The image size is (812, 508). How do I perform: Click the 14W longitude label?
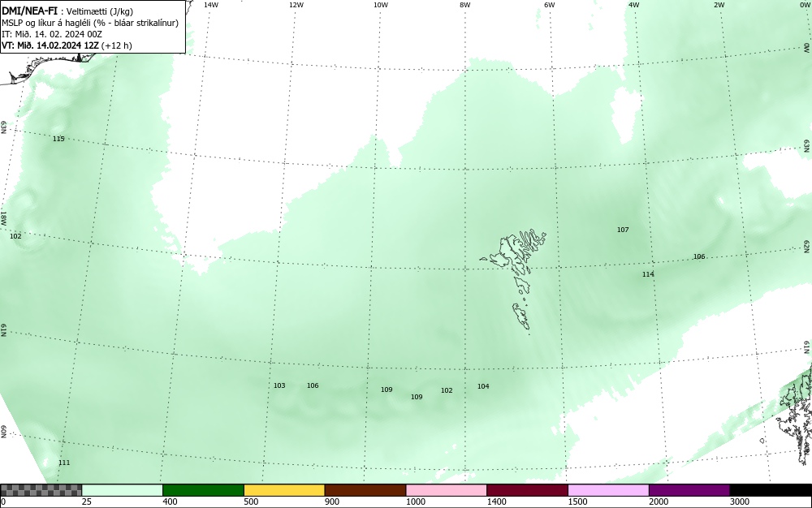[211, 5]
